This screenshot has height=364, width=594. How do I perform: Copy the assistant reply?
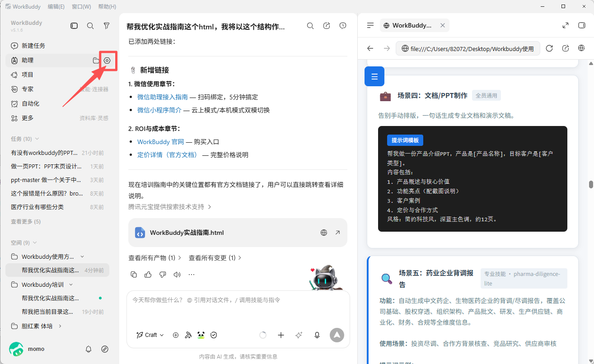click(134, 275)
